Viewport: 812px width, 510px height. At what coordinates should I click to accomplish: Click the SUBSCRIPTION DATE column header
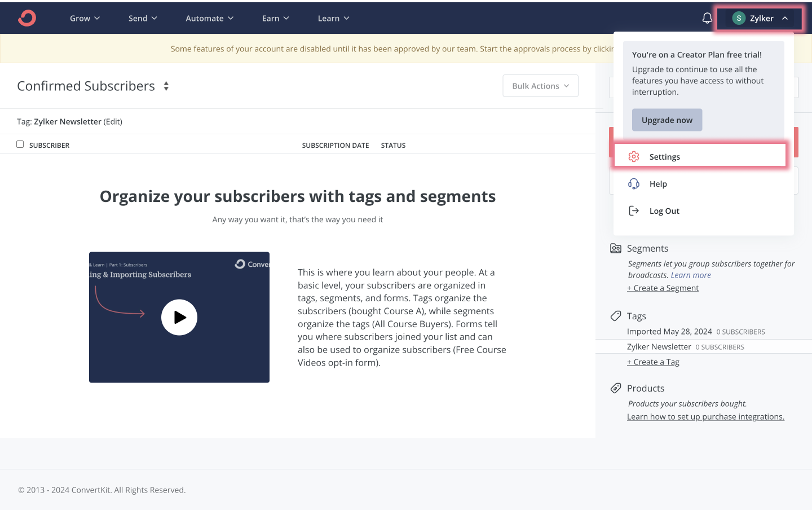336,146
